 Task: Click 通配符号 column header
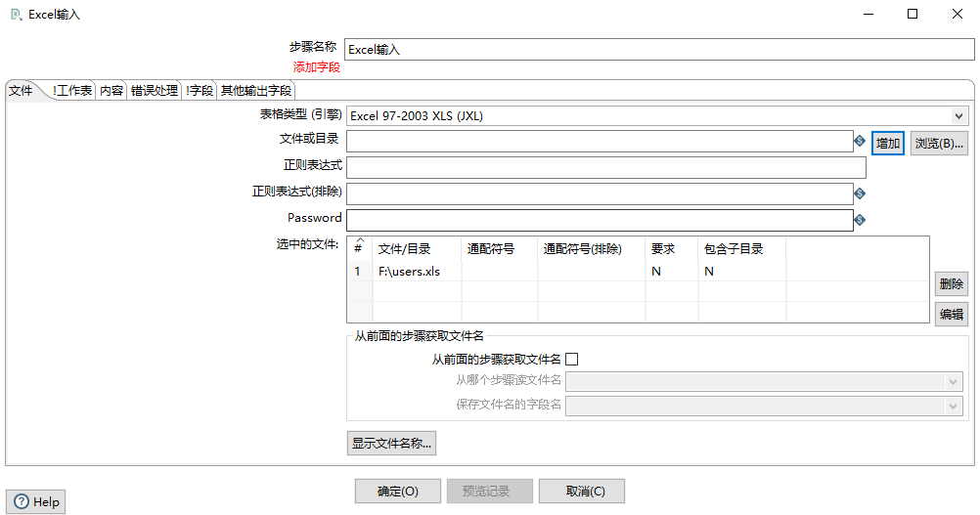500,248
